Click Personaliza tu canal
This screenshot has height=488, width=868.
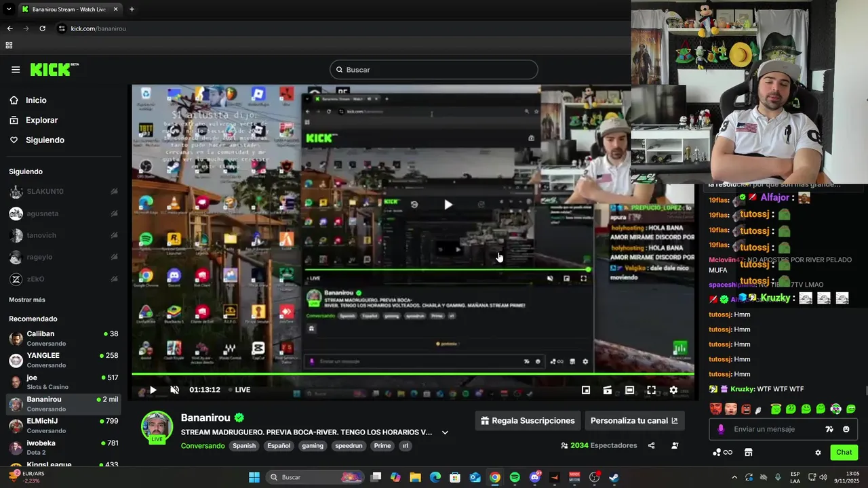(634, 421)
